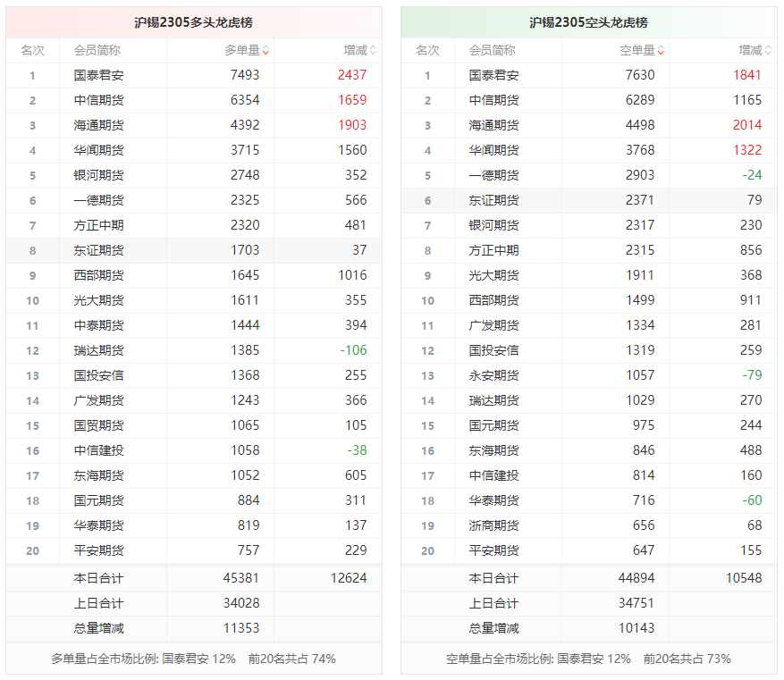Click 瑞达期货 in the long positions table
Screen dimensions: 784x680
(x=98, y=351)
